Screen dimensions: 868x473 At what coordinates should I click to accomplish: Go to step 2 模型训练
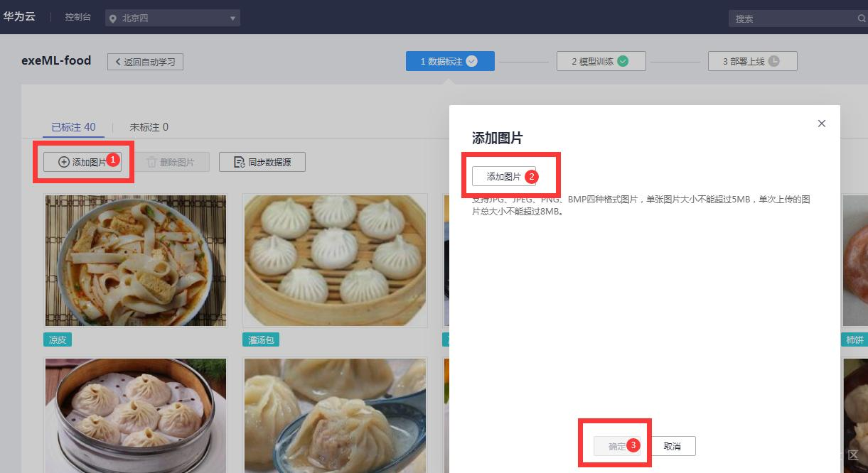coord(601,61)
